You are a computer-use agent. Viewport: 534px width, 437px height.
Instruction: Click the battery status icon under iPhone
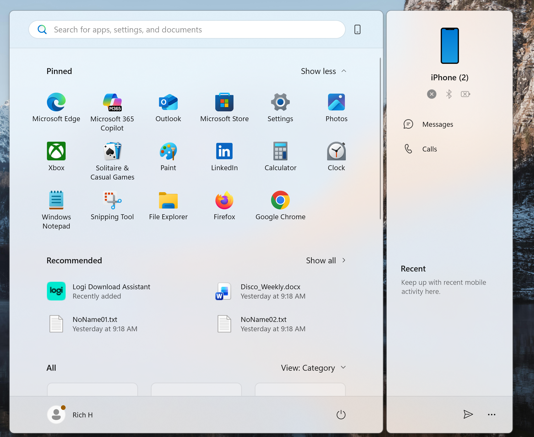pyautogui.click(x=465, y=94)
